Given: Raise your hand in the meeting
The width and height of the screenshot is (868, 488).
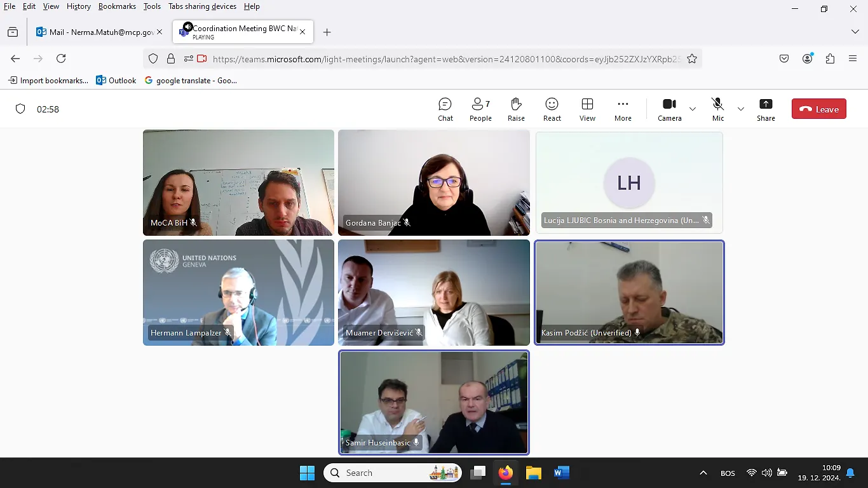Looking at the screenshot, I should click(x=516, y=109).
